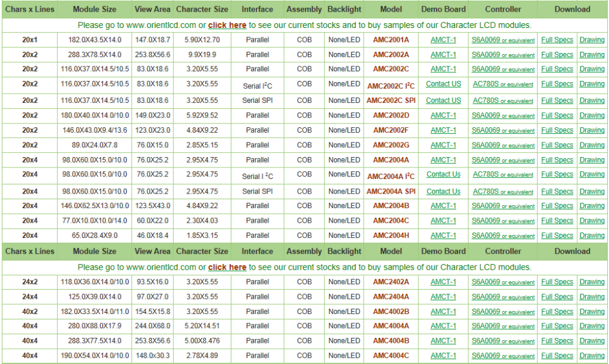Open the Drawing link for AMC2002A
The height and width of the screenshot is (364, 609).
[x=591, y=55]
